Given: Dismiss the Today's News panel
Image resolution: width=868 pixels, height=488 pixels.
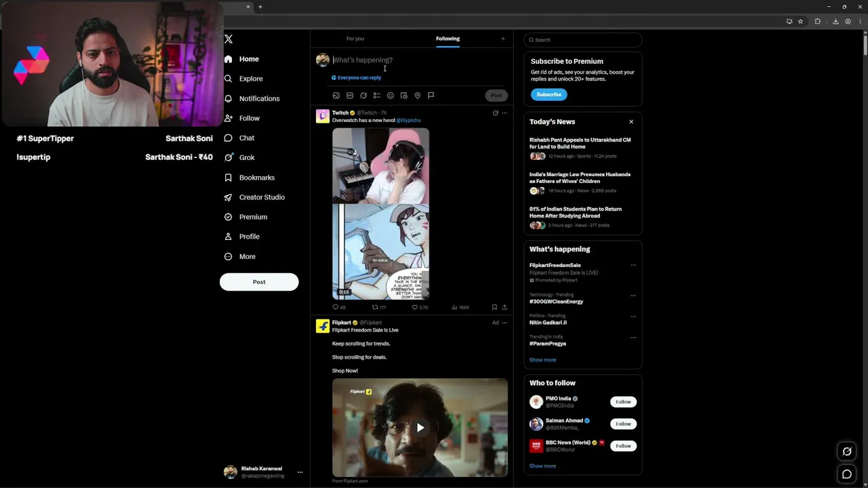Looking at the screenshot, I should (631, 122).
